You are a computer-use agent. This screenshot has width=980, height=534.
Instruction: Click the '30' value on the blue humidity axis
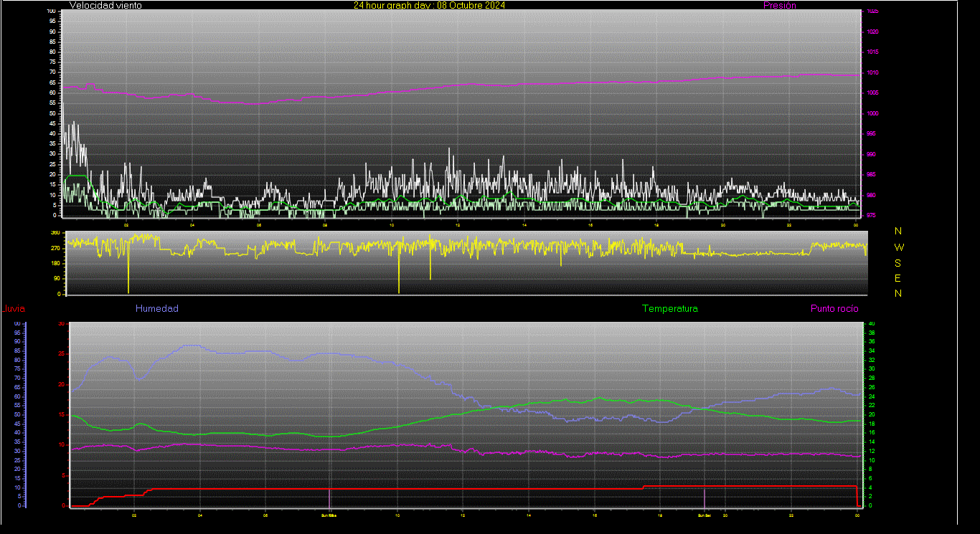click(x=17, y=451)
